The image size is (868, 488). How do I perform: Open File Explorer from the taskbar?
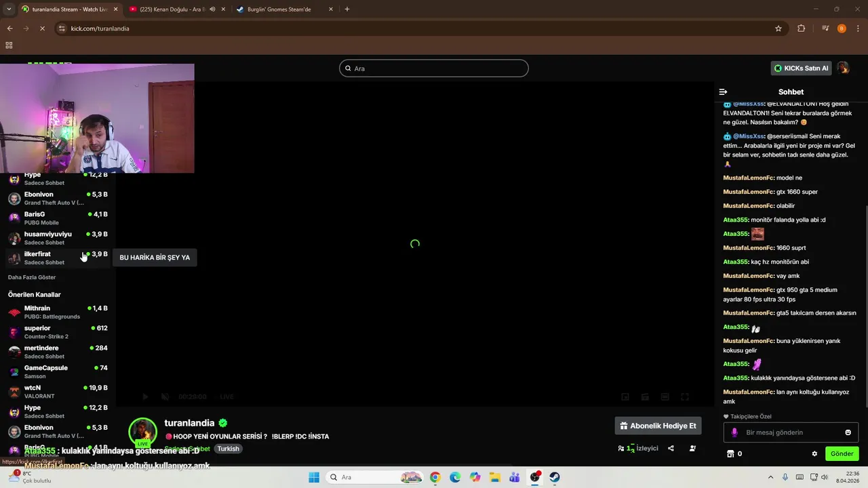coord(495,477)
